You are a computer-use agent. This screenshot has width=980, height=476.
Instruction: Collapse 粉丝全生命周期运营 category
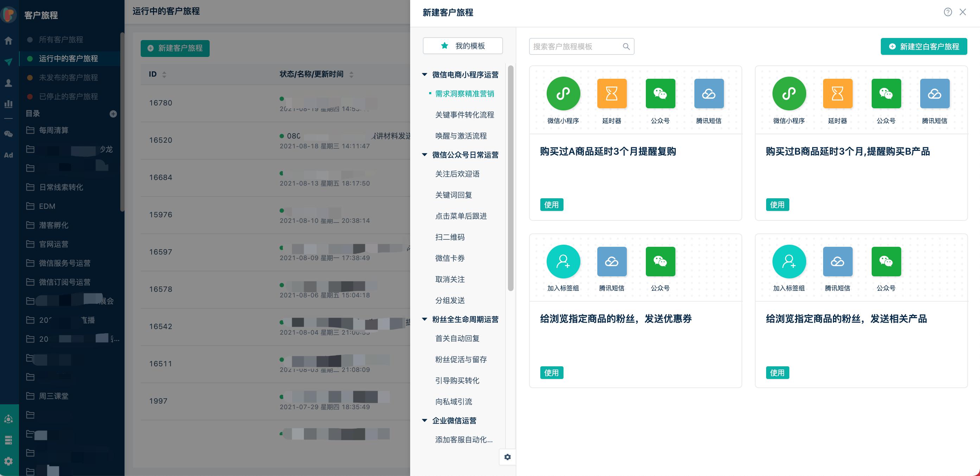click(425, 319)
